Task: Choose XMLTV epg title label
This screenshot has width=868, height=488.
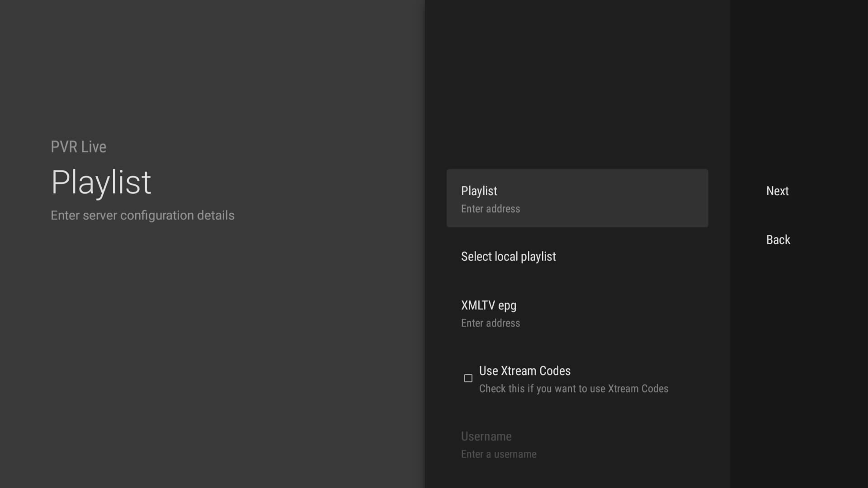Action: point(488,305)
